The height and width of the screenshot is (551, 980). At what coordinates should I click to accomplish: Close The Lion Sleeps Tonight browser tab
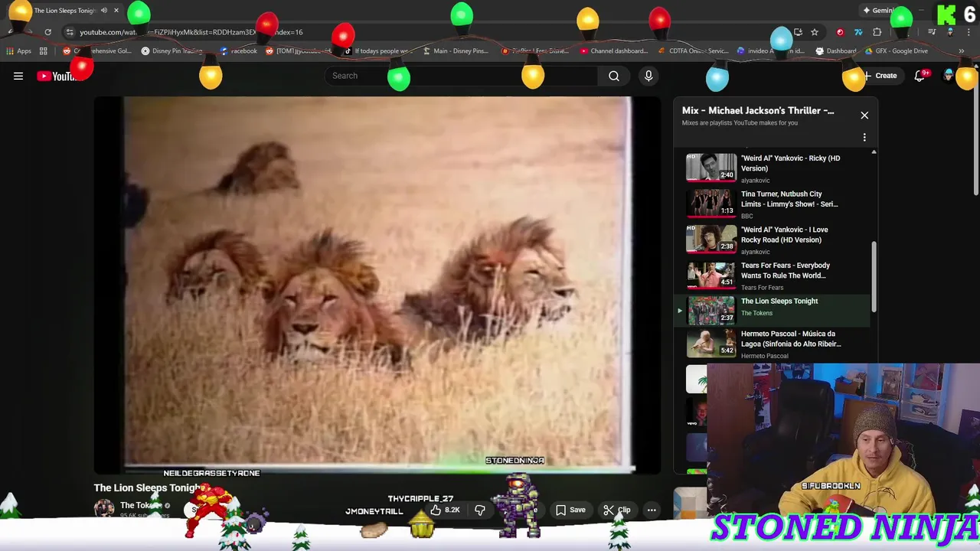tap(116, 11)
